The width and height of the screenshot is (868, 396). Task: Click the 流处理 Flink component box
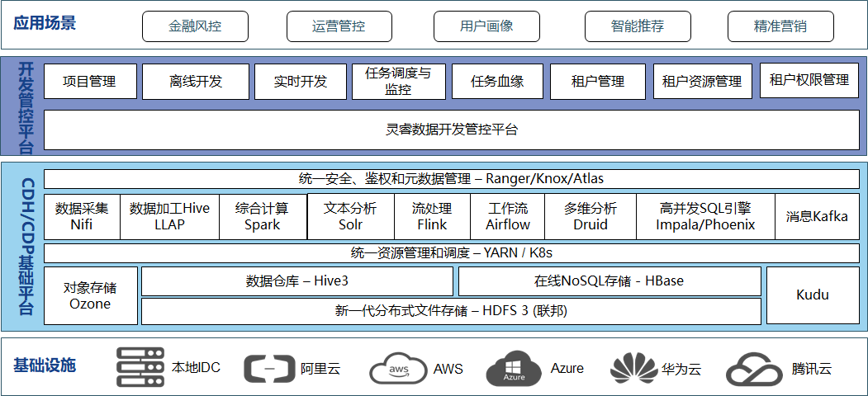tap(432, 216)
